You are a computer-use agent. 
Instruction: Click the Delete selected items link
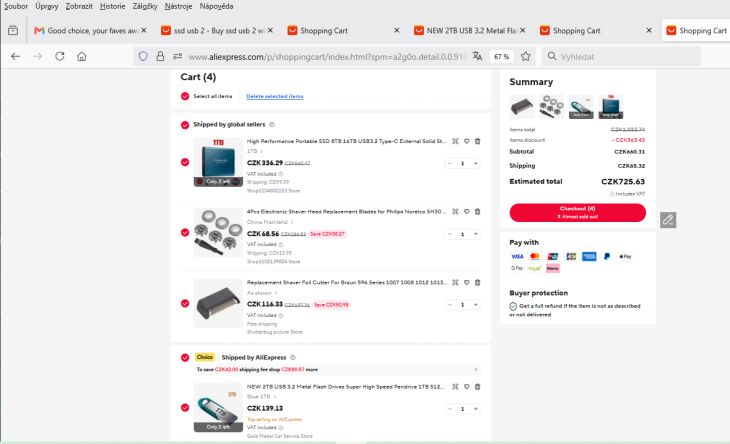(x=275, y=96)
